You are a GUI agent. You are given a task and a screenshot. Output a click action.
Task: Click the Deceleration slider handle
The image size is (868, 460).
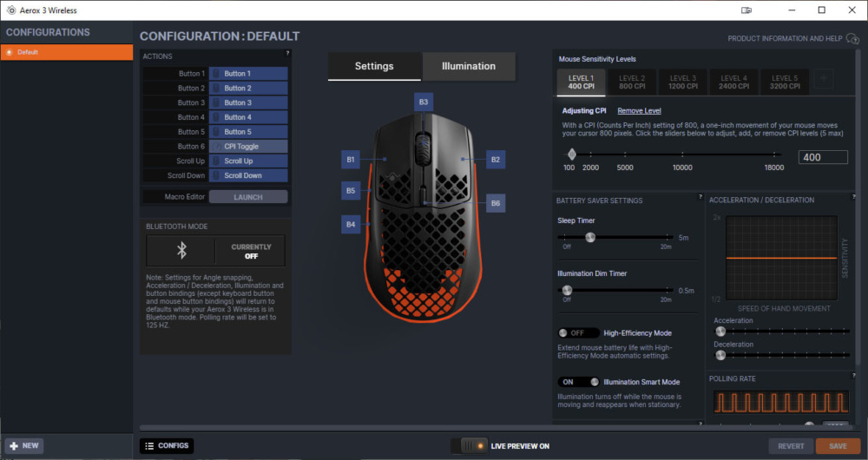click(x=720, y=355)
